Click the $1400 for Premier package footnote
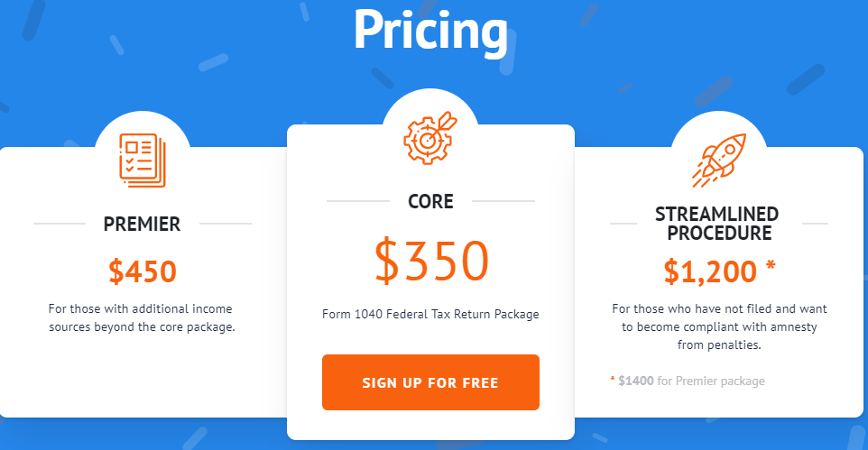 point(688,381)
